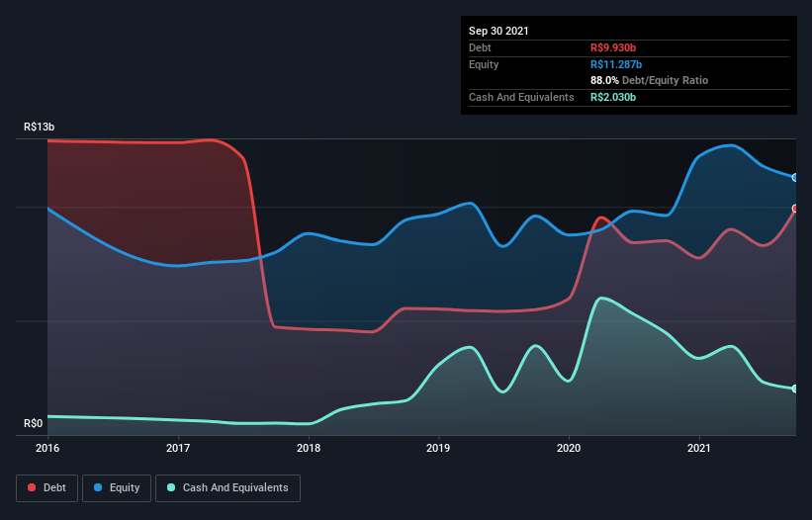The height and width of the screenshot is (520, 812).
Task: Click the Sep 30 2021 tooltip date
Action: click(498, 31)
